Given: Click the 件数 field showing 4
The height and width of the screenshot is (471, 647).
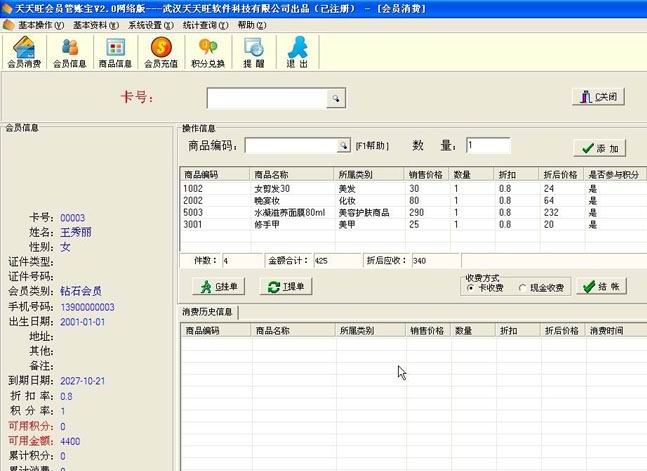Looking at the screenshot, I should point(242,261).
